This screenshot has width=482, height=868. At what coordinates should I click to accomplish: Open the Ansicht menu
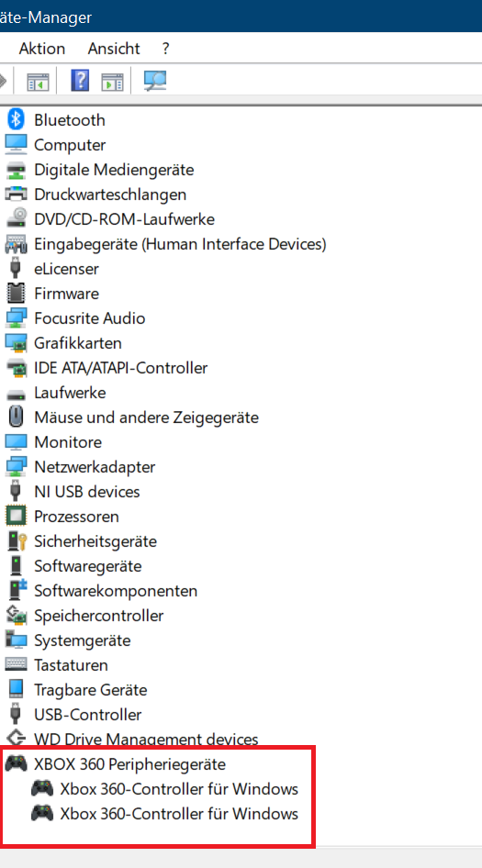click(114, 49)
